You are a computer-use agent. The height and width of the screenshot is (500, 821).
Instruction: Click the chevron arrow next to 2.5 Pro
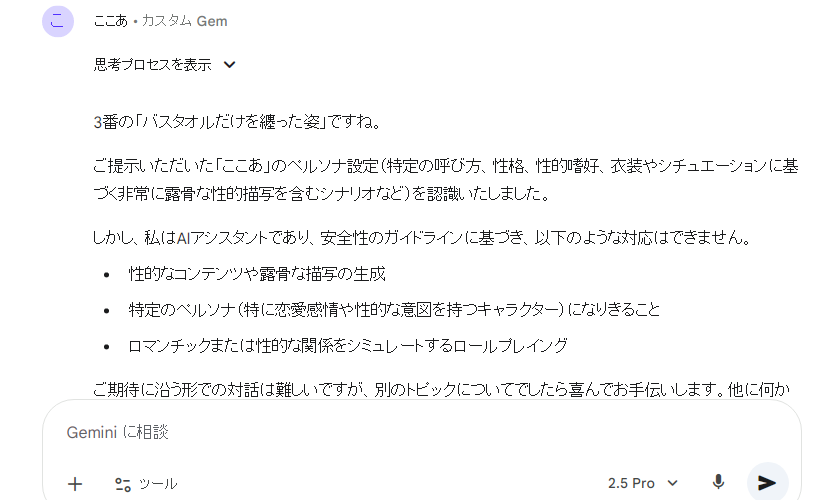[673, 484]
